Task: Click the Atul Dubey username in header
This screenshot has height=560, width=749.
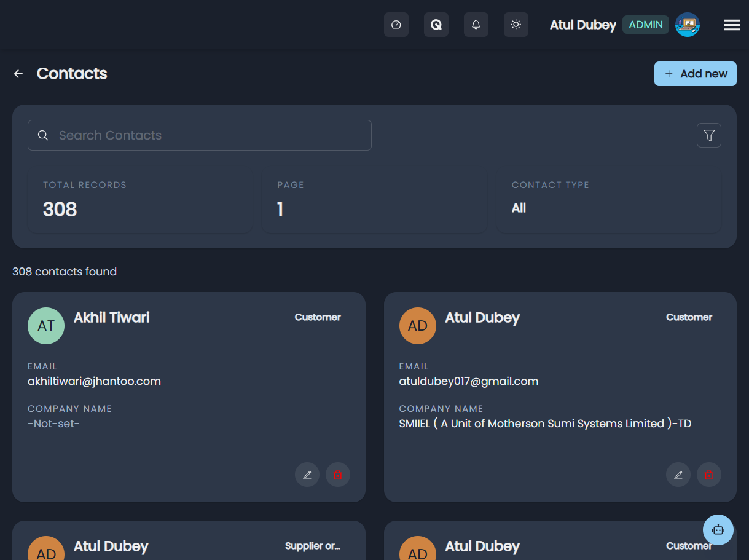Action: [x=583, y=25]
